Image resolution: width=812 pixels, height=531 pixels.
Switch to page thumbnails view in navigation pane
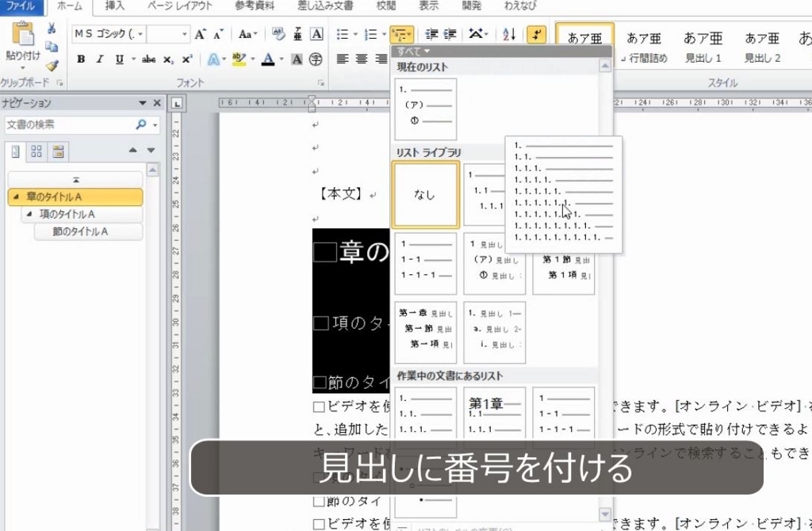pyautogui.click(x=36, y=151)
